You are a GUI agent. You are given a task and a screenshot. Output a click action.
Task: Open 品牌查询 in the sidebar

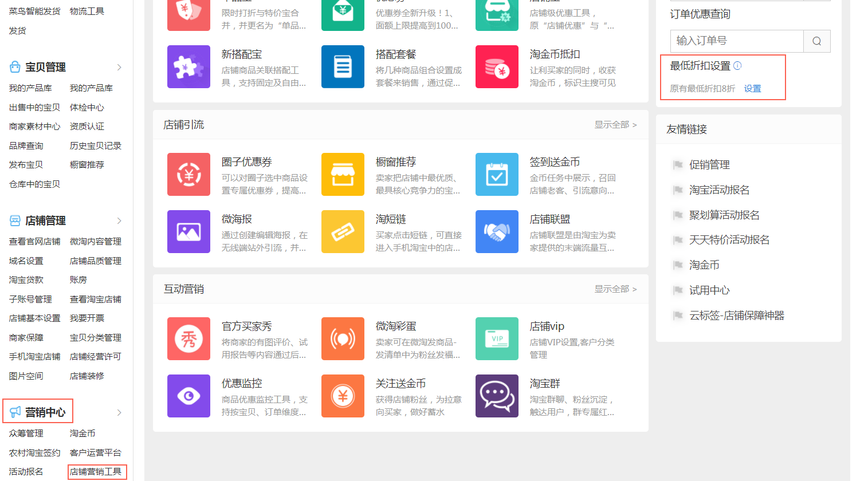click(x=26, y=146)
